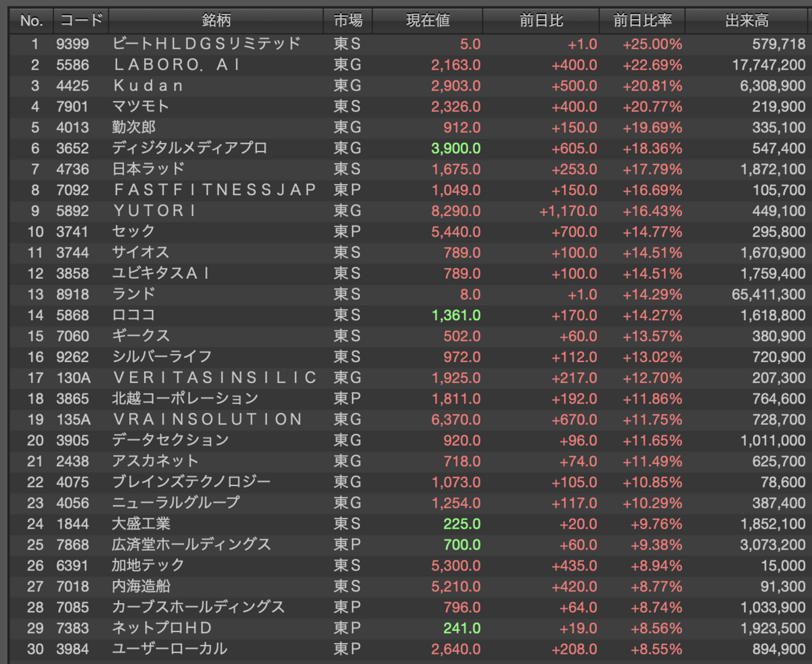Click the volume 3,073,200

pos(774,545)
